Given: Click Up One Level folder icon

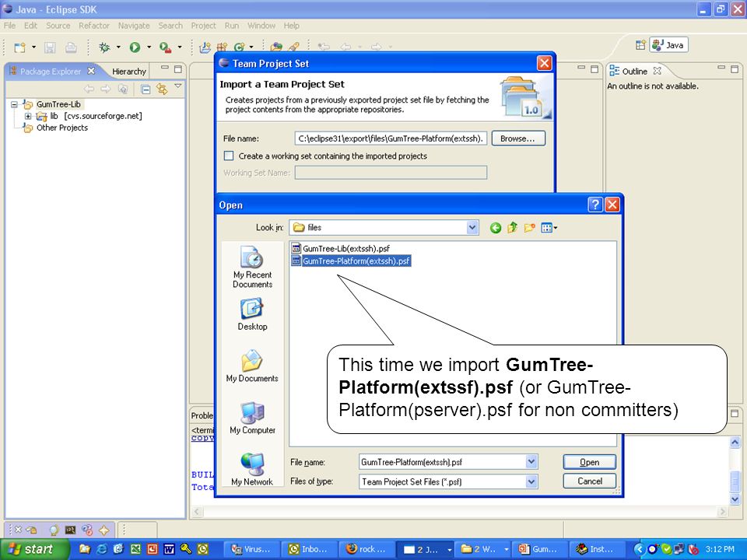Looking at the screenshot, I should tap(513, 228).
